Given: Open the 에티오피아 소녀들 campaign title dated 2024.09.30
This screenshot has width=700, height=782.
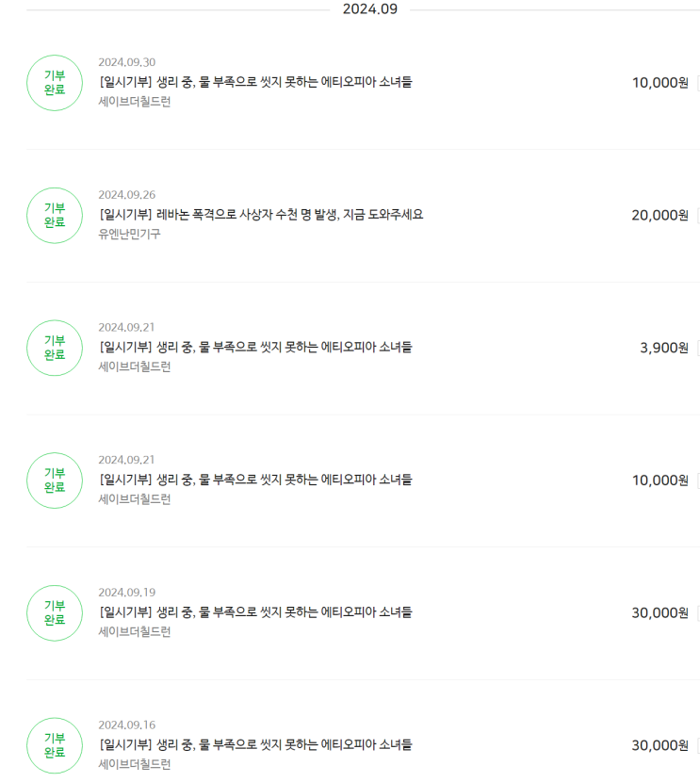Looking at the screenshot, I should 255,82.
